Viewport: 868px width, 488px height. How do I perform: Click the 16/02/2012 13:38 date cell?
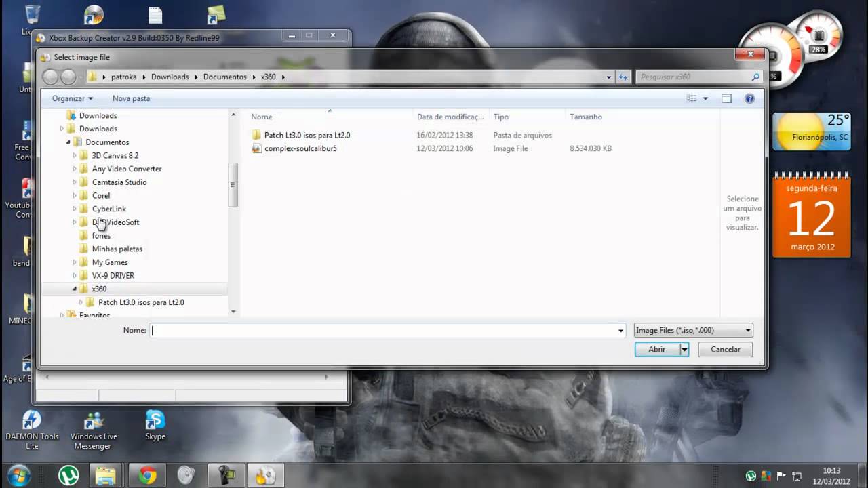(x=445, y=135)
